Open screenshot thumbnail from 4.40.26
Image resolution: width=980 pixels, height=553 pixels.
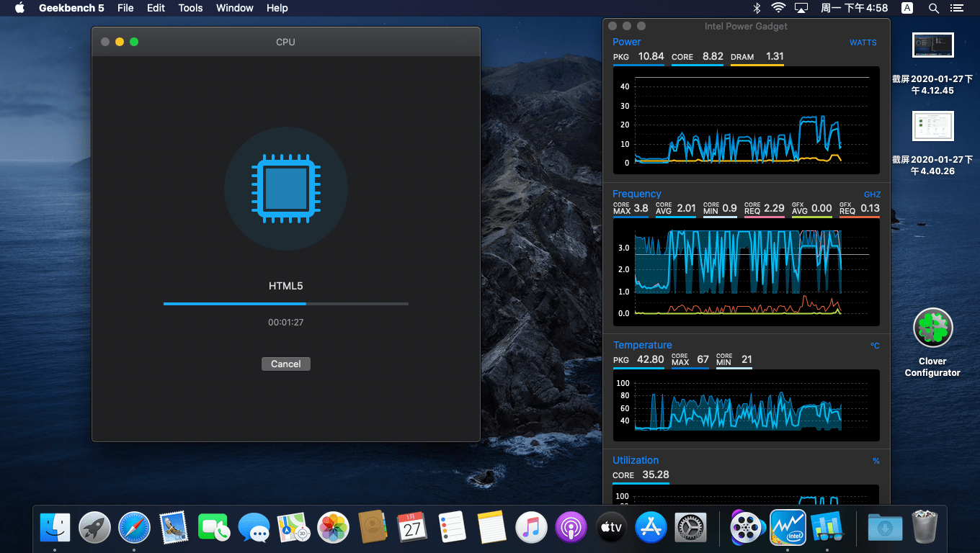coord(932,126)
